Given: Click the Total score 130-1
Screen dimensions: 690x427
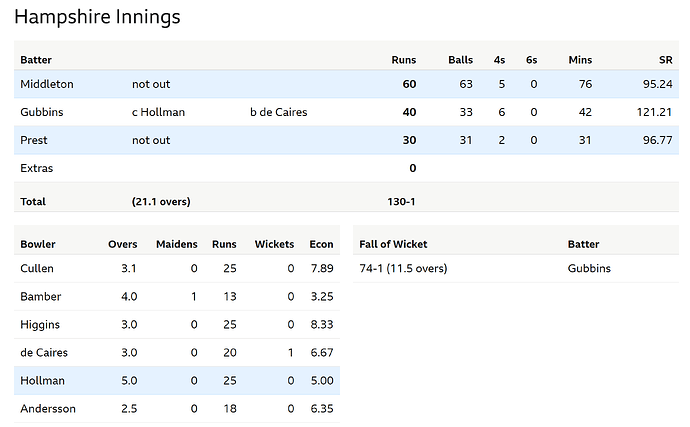Looking at the screenshot, I should pos(401,201).
